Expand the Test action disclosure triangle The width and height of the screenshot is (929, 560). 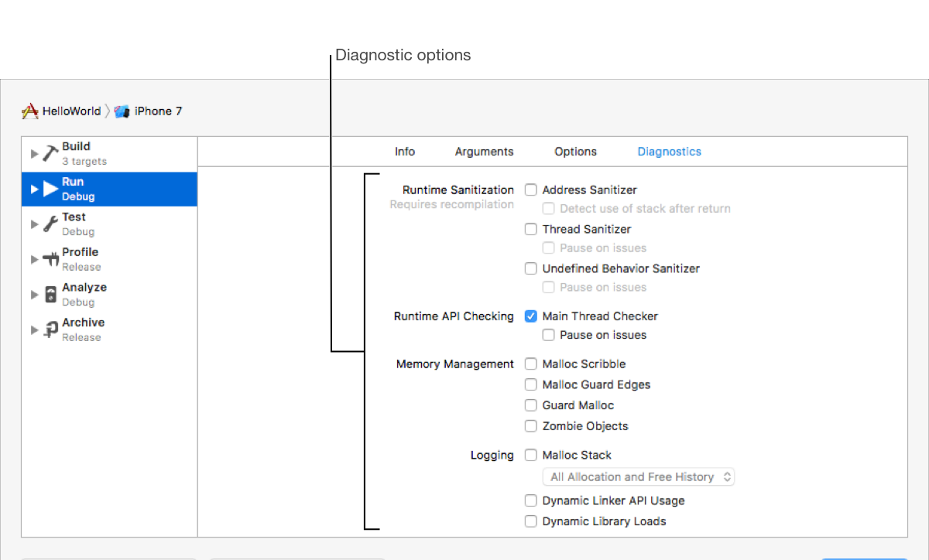[34, 224]
